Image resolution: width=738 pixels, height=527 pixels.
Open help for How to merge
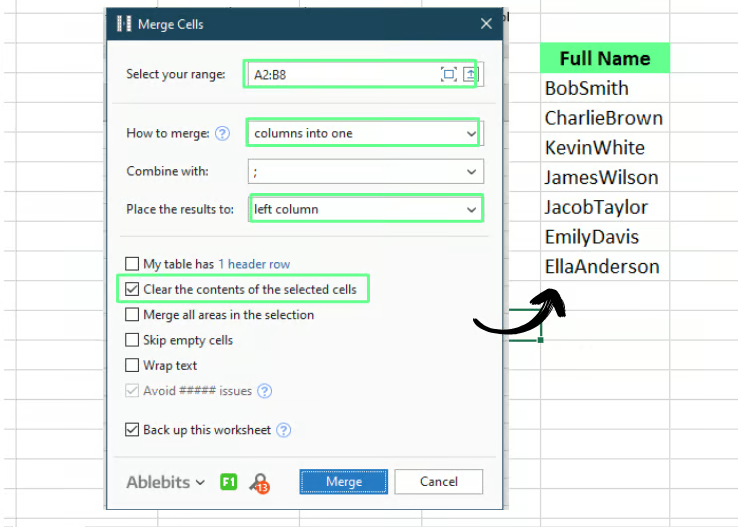222,133
